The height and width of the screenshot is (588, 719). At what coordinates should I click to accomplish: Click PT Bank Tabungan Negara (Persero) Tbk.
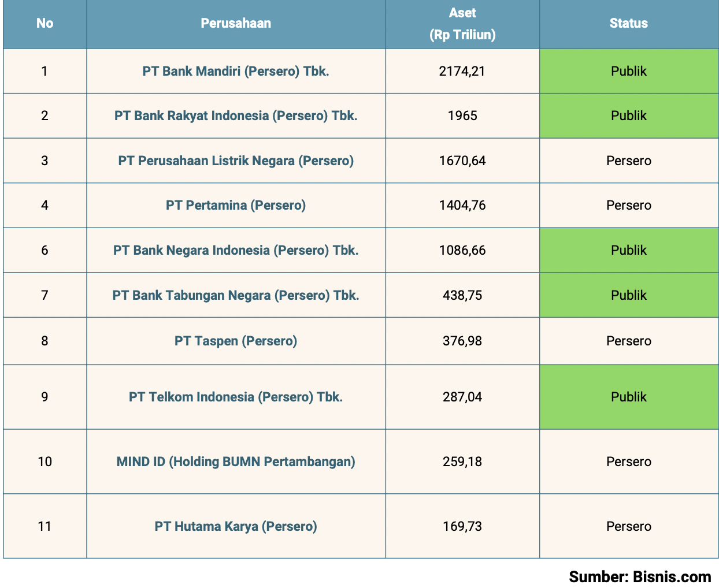click(236, 295)
